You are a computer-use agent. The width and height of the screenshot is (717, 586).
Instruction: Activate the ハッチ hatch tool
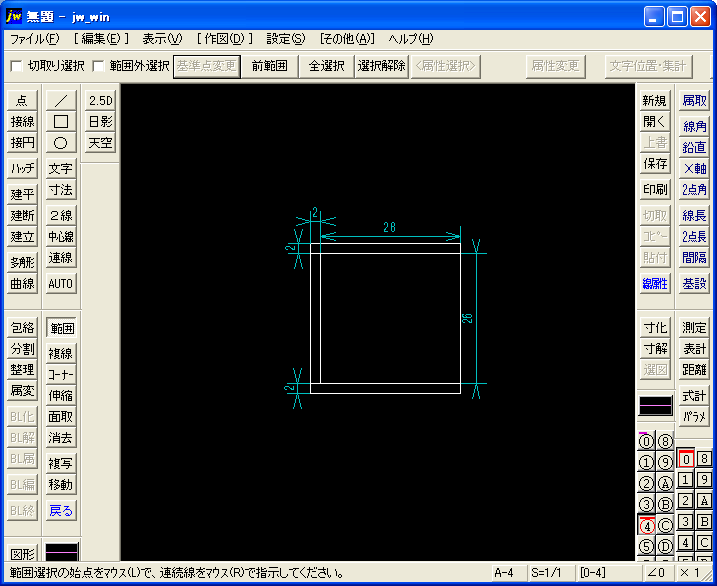(22, 169)
